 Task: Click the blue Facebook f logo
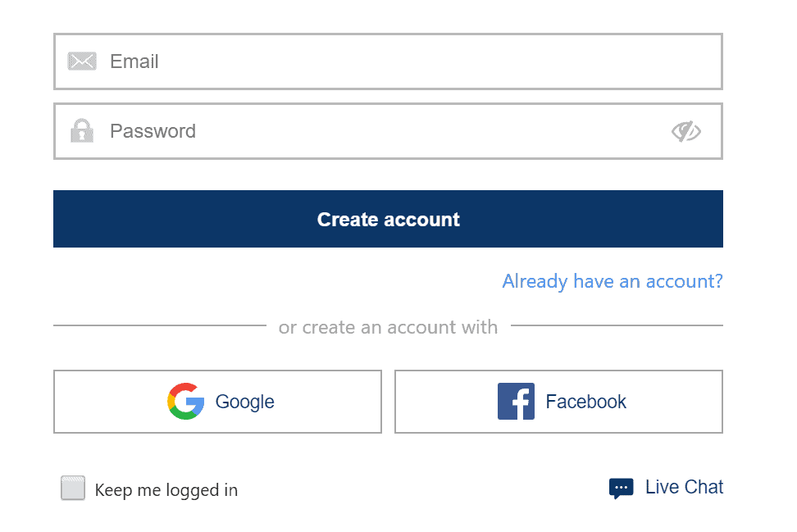pyautogui.click(x=516, y=402)
